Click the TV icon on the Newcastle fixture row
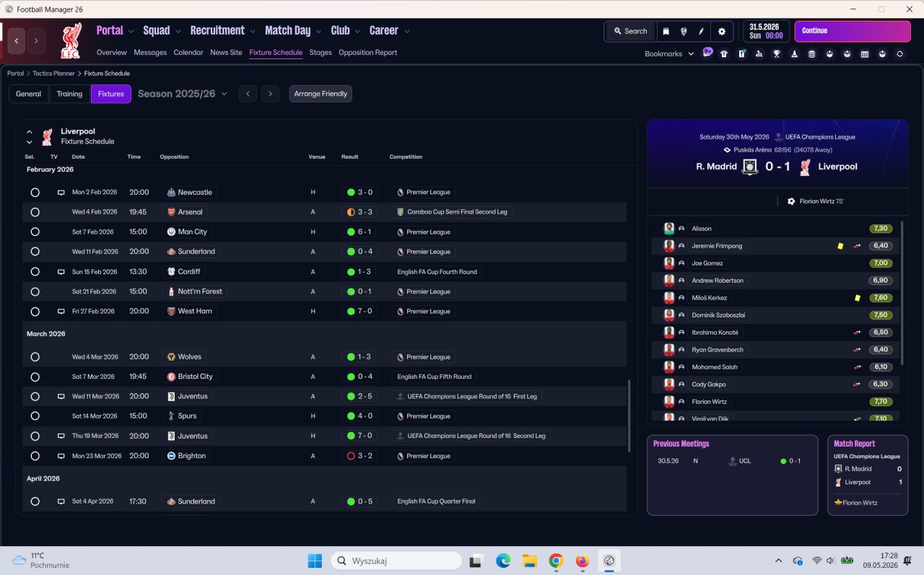Screen dimensions: 924x575 coord(61,193)
